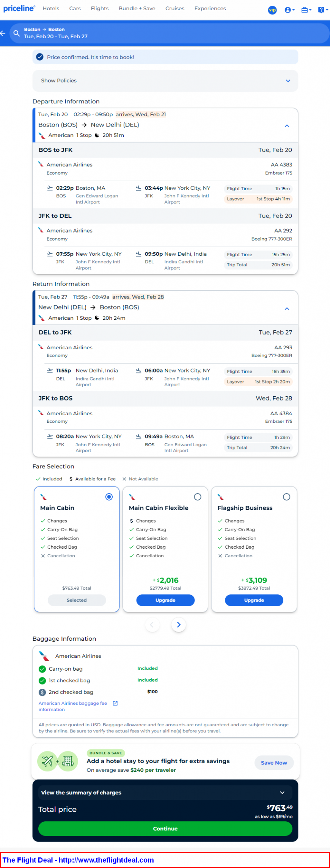This screenshot has height=868, width=330.
Task: Open the Cruises tab in navigation
Action: (175, 8)
